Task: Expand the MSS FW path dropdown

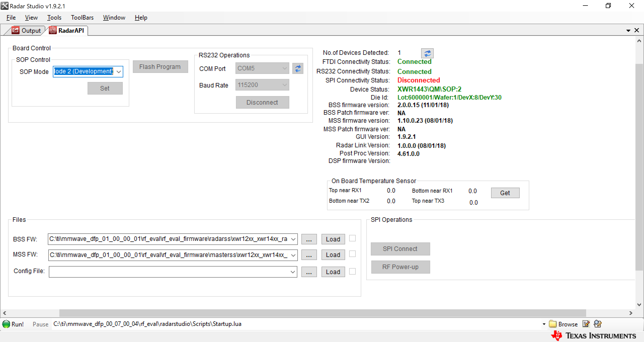Action: (x=293, y=255)
